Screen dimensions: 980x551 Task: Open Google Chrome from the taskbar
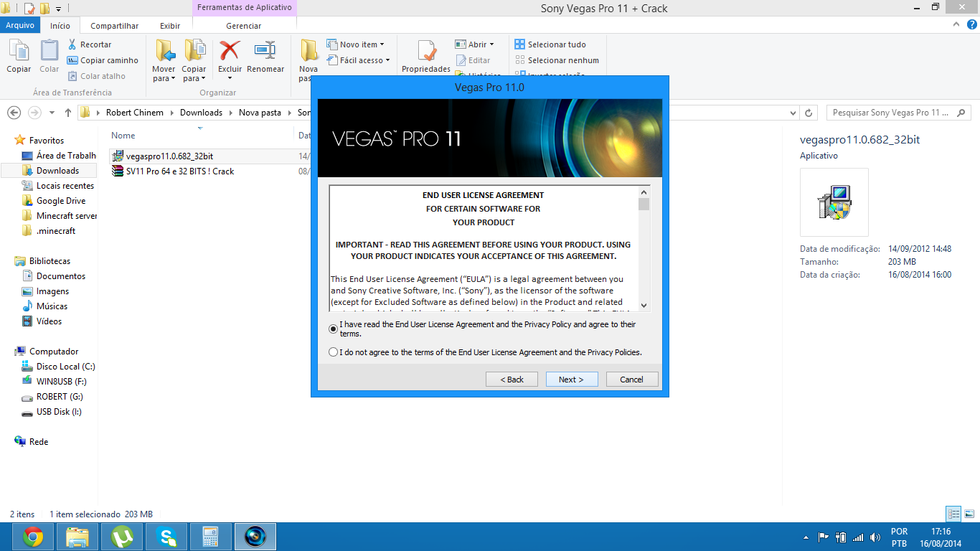click(x=33, y=536)
